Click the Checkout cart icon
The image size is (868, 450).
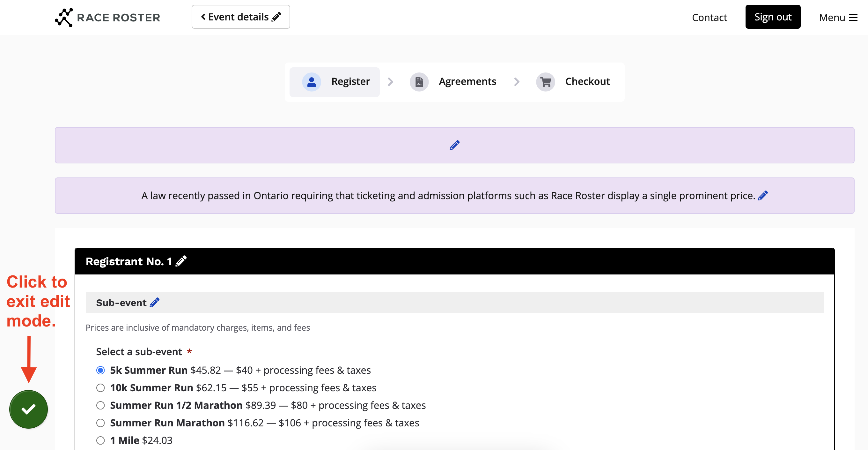(545, 82)
